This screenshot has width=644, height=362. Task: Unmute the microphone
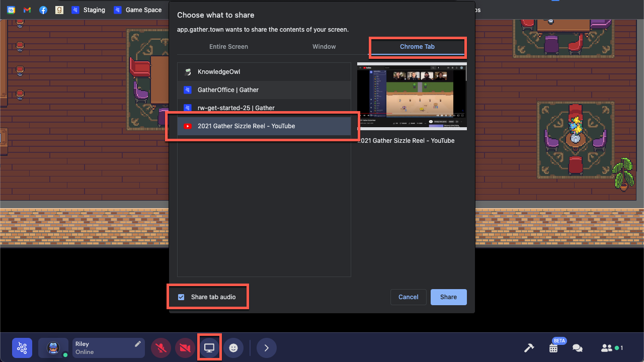[x=161, y=348]
